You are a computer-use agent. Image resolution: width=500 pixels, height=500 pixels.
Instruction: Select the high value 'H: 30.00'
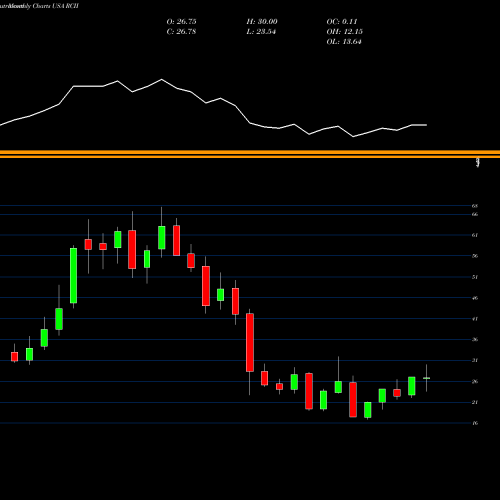[x=262, y=22]
